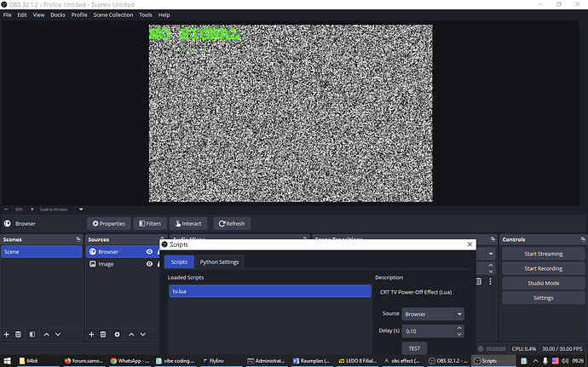This screenshot has width=588, height=367.
Task: Adjust transition duration stepper arrows
Action: [x=491, y=268]
